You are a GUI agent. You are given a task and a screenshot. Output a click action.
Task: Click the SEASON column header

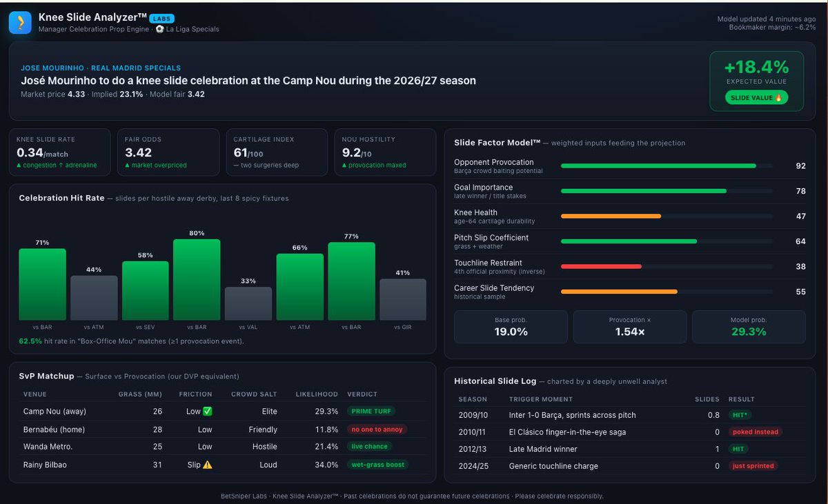[x=473, y=399]
